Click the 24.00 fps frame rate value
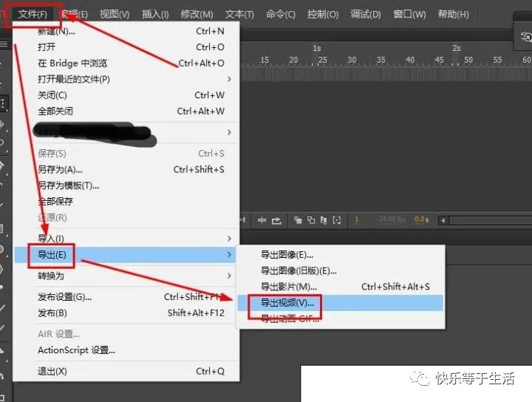The width and height of the screenshot is (532, 402). click(x=392, y=219)
